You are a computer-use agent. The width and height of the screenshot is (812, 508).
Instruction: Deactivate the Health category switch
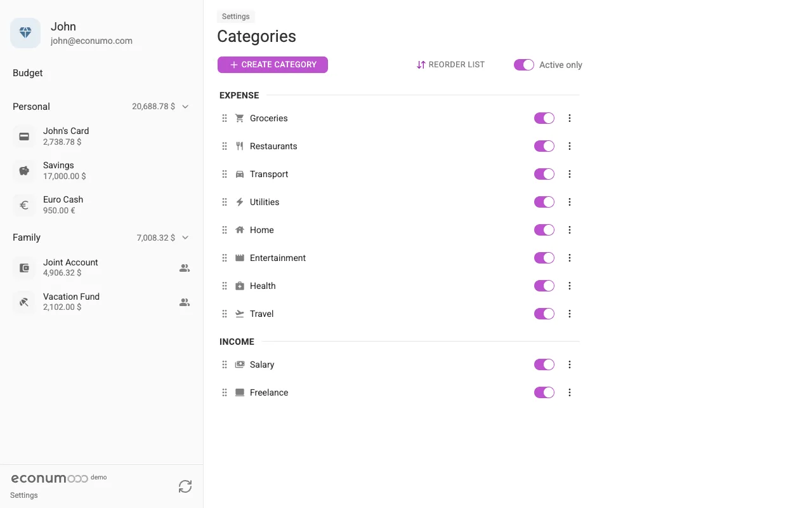(544, 286)
